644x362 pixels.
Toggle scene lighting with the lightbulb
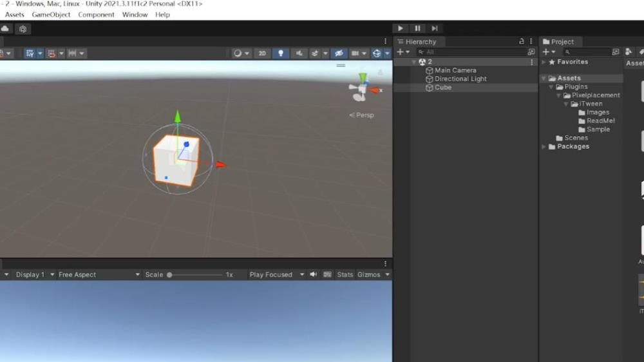point(280,53)
